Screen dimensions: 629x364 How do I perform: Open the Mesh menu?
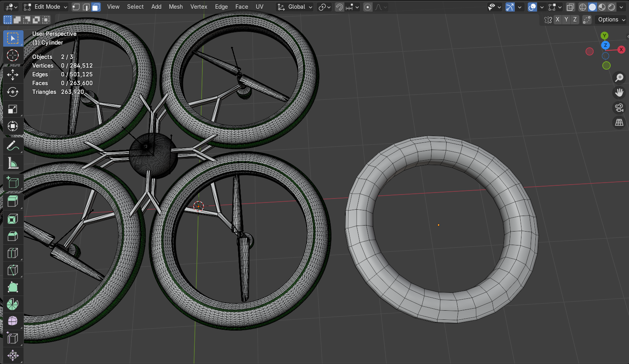[x=176, y=7]
